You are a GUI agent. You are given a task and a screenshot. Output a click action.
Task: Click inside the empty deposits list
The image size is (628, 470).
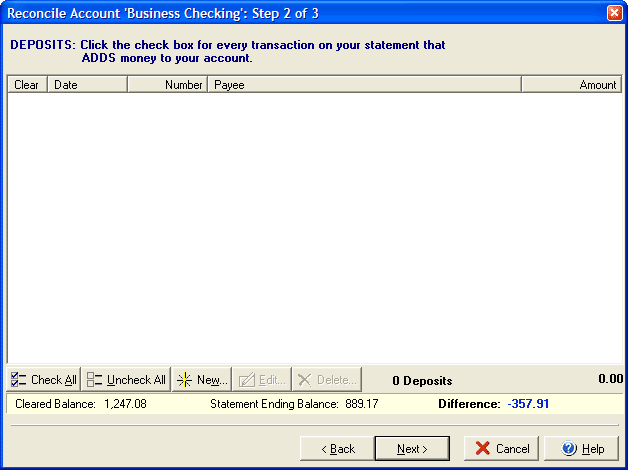(314, 228)
